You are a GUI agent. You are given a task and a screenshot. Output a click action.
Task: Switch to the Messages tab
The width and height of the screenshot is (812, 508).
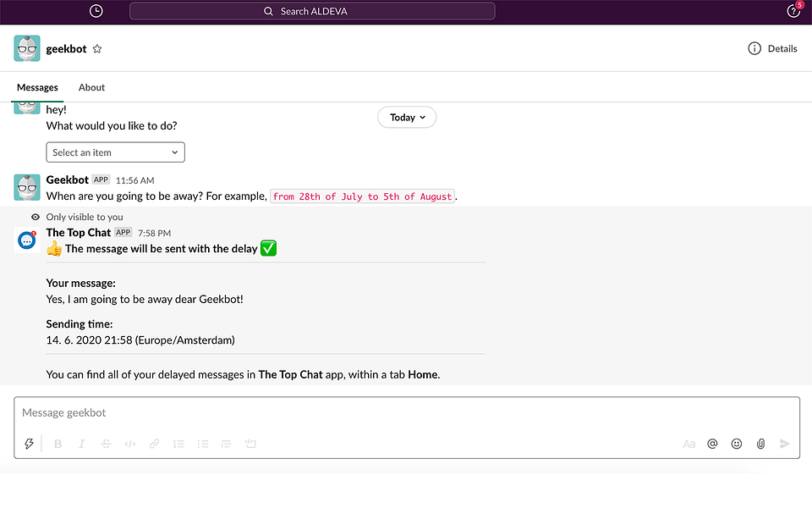37,87
